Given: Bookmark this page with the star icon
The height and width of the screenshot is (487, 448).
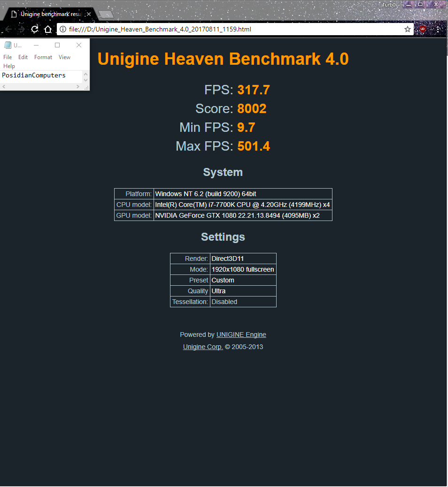Looking at the screenshot, I should coord(407,29).
